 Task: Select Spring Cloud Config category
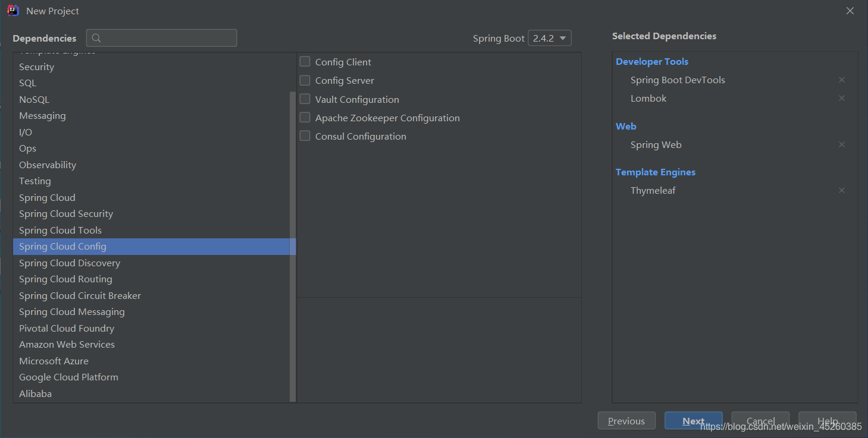click(151, 247)
